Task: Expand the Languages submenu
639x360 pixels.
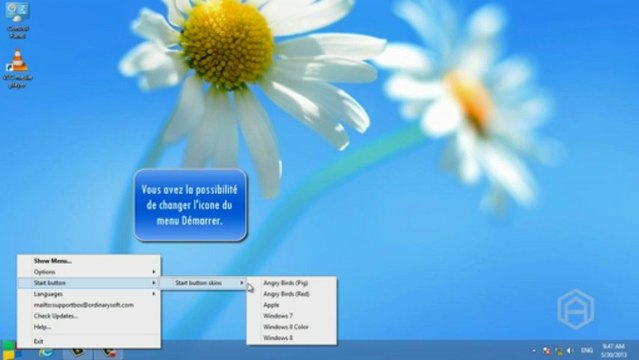Action: [89, 294]
